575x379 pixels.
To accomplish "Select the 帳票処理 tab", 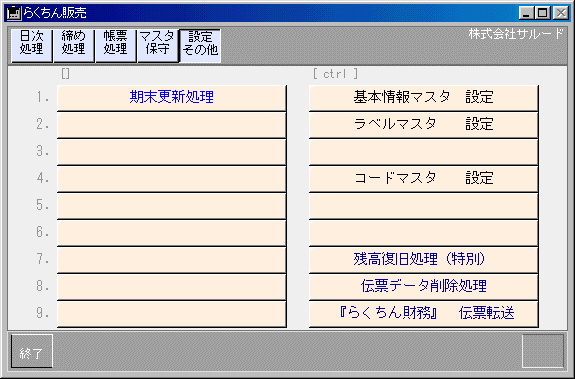I will 116,46.
